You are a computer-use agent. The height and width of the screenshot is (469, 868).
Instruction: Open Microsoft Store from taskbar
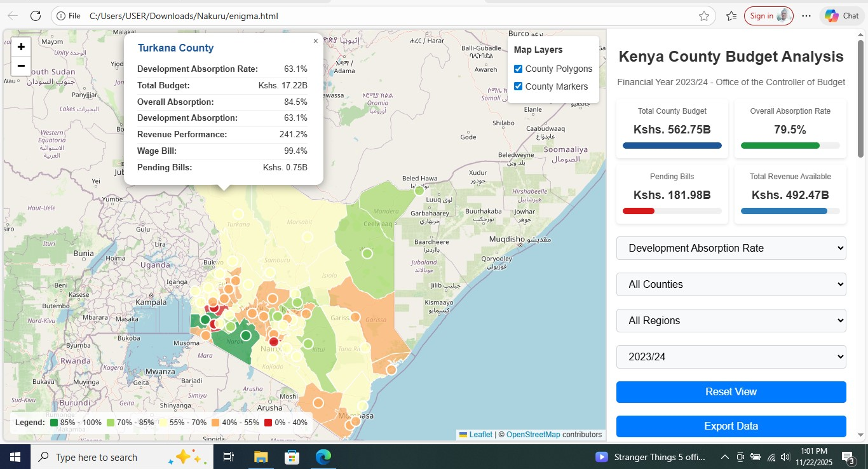292,457
